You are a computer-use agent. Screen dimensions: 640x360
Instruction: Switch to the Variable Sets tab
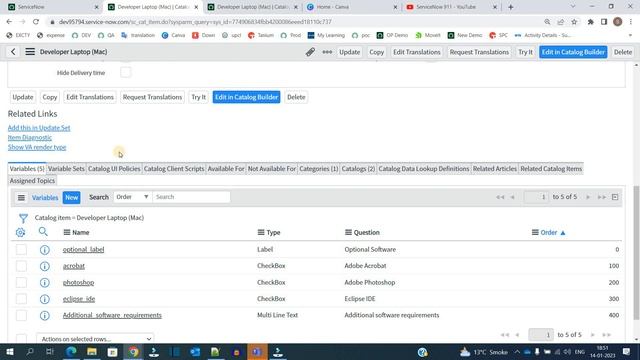pyautogui.click(x=66, y=169)
